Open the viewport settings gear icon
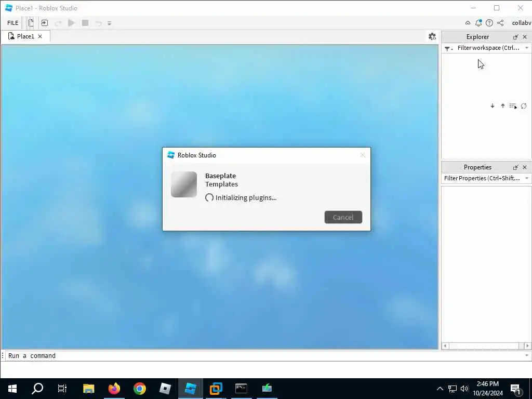532x399 pixels. pyautogui.click(x=432, y=36)
